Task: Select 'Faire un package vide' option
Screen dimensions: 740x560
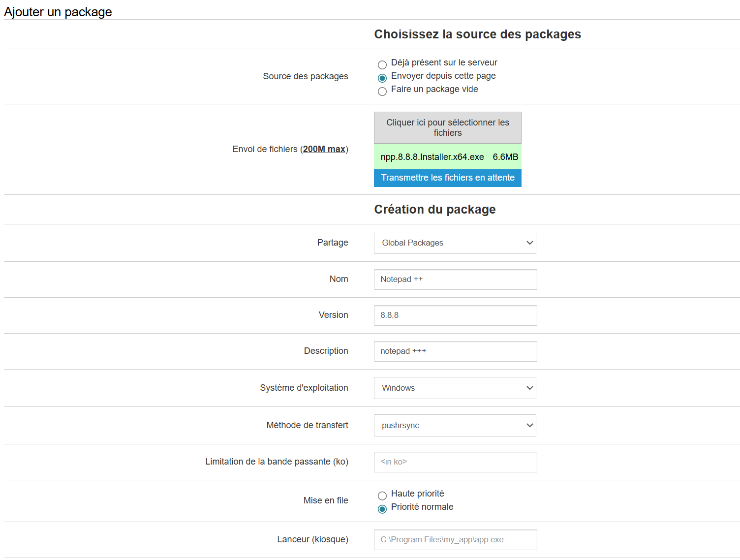Action: (x=382, y=92)
